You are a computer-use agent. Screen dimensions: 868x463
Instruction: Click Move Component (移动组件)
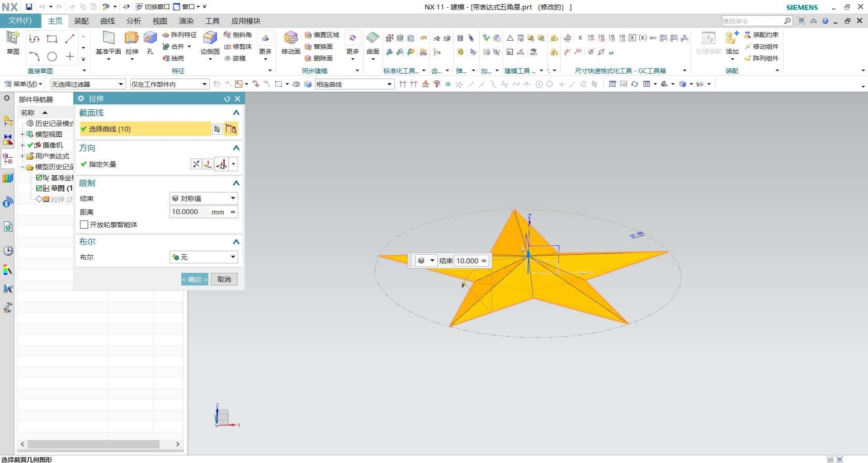point(761,47)
